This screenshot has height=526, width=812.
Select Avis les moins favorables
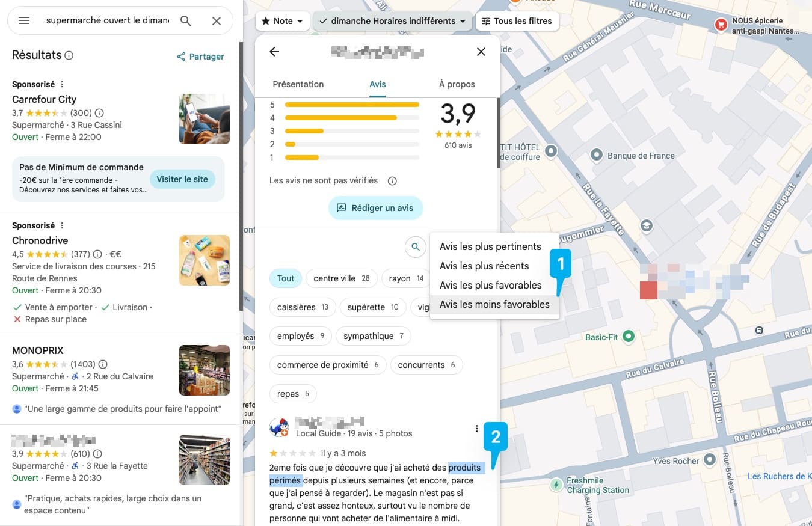pyautogui.click(x=494, y=304)
